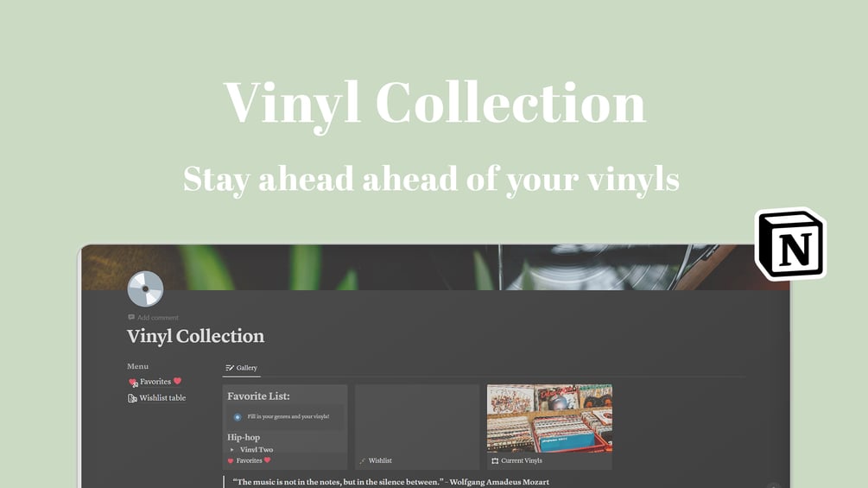Click the CD disc page icon
Image resolution: width=868 pixels, height=488 pixels.
[x=145, y=288]
